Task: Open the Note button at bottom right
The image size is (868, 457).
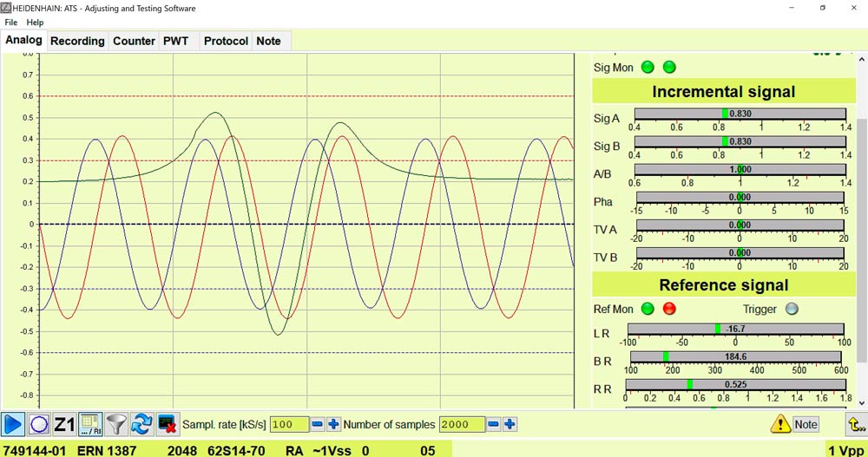Action: 806,424
